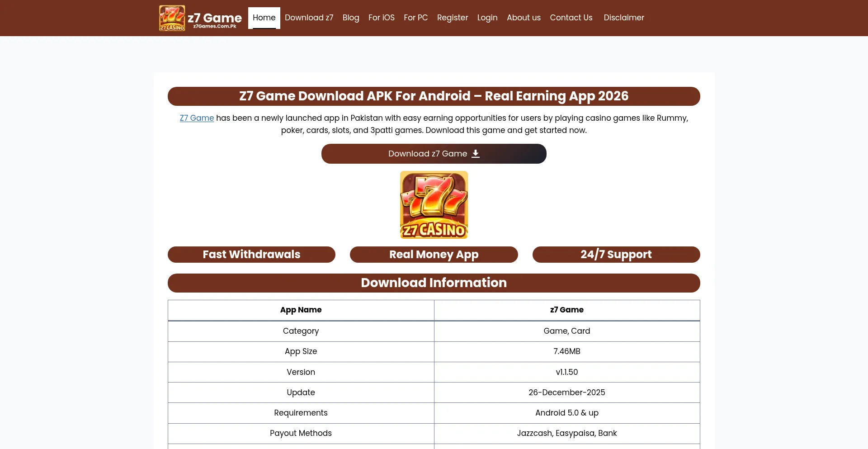
Task: Click the 24/7 Support badge
Action: 616,255
